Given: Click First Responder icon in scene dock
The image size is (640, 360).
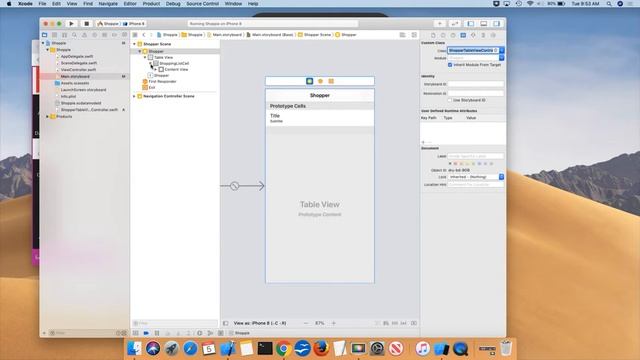Looking at the screenshot, I should [x=320, y=81].
